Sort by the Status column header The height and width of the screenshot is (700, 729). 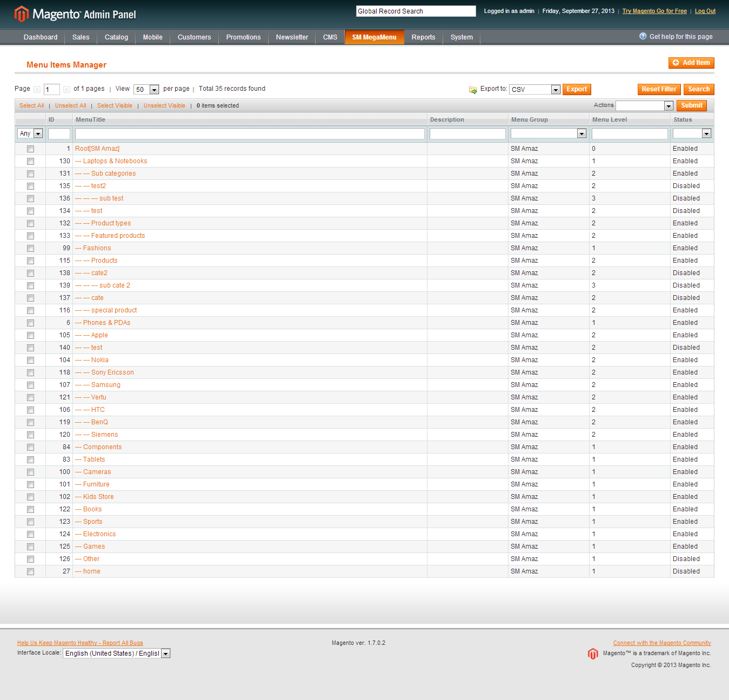tap(683, 119)
